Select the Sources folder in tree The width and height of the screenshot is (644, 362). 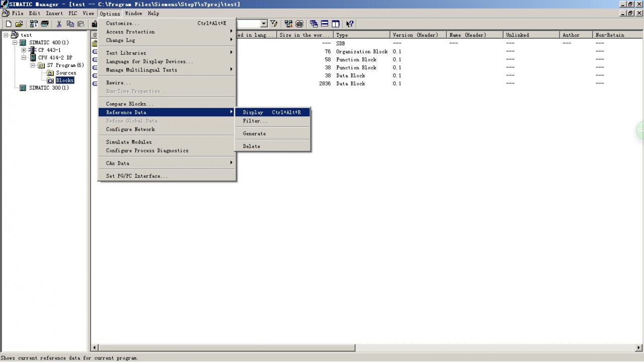pyautogui.click(x=66, y=73)
